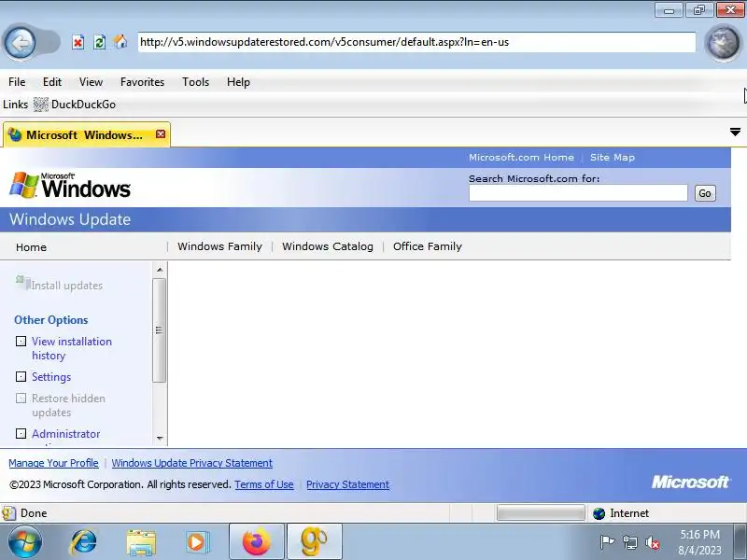Screen dimensions: 747x560
Task: Click the status bar progress bar
Action: coord(541,512)
